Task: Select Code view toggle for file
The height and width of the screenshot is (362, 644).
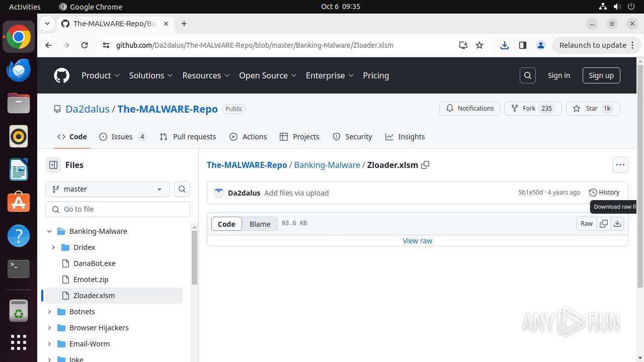Action: (x=226, y=224)
